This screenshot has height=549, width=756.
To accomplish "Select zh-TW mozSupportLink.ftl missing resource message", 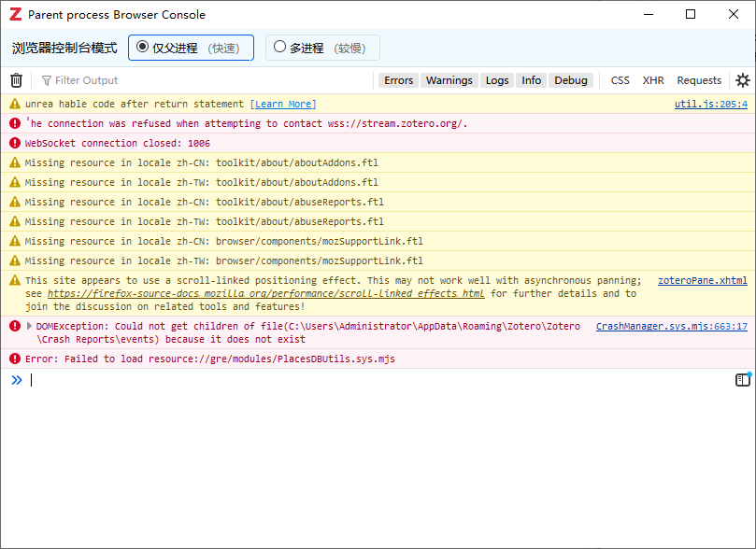I will [x=224, y=260].
